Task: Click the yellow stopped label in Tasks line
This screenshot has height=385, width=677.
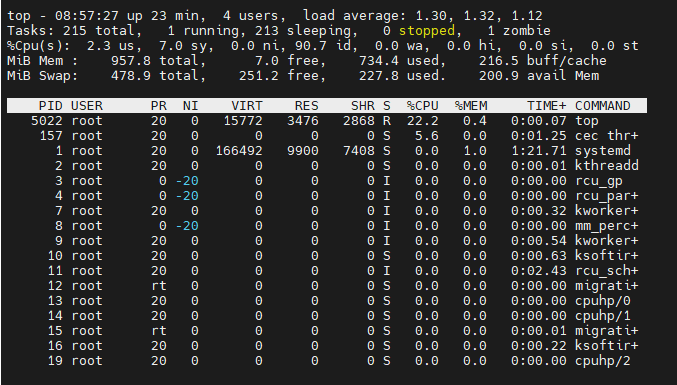Action: click(427, 31)
